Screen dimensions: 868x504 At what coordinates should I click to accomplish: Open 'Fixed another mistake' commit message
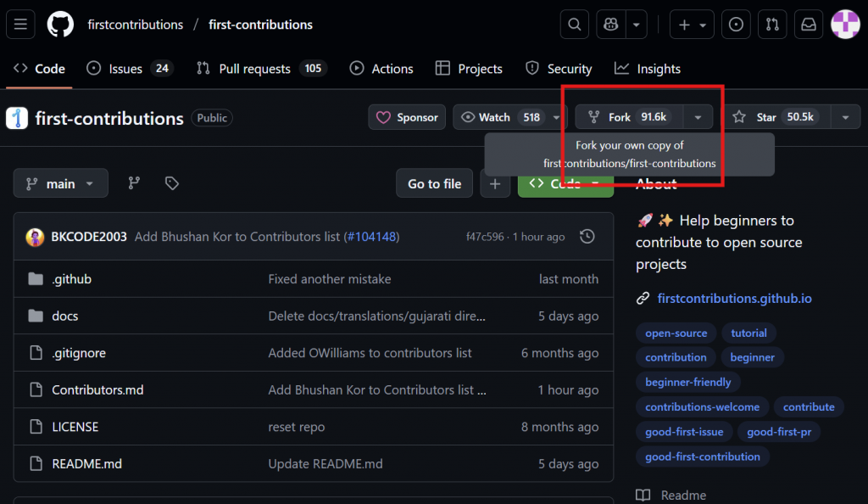pos(330,279)
